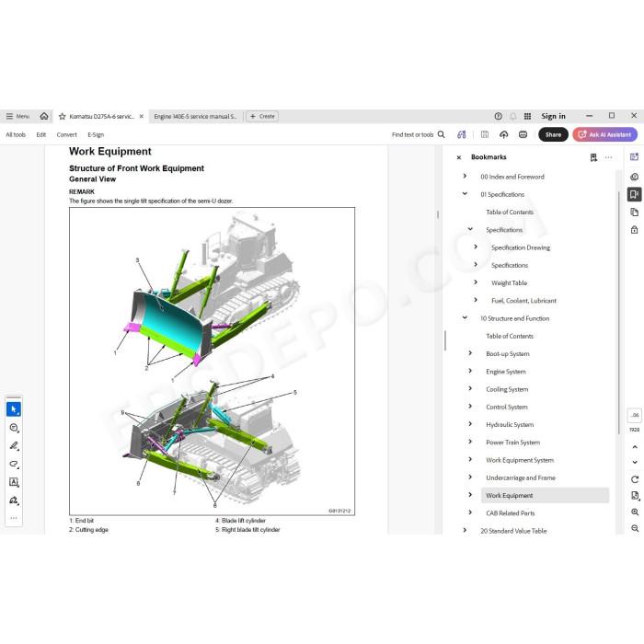
Task: Star the Komatsu D275A-6 document tab
Action: 63,117
